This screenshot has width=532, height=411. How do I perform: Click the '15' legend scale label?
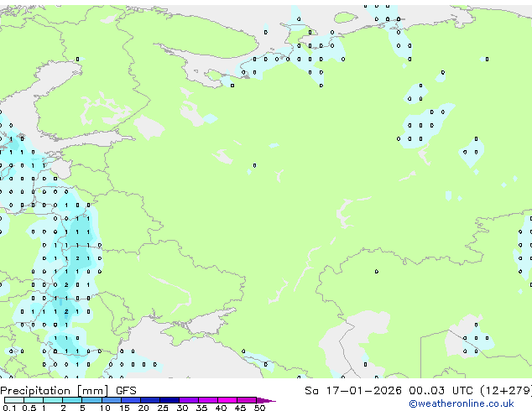click(124, 408)
